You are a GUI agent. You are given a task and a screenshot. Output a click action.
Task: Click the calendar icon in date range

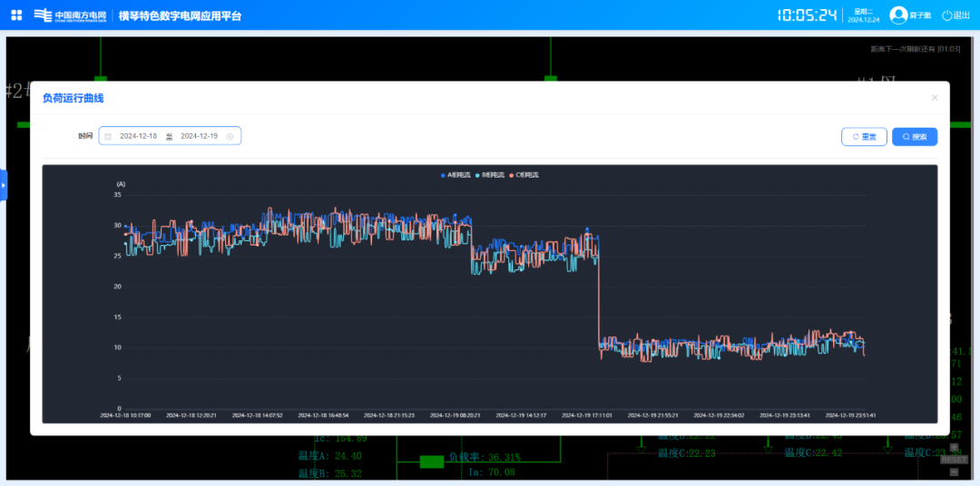click(x=108, y=137)
